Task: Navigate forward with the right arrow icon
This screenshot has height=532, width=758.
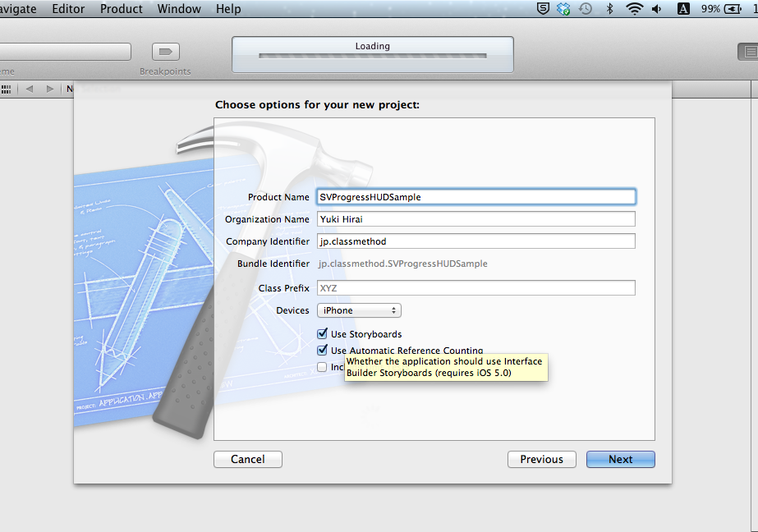Action: pyautogui.click(x=49, y=89)
